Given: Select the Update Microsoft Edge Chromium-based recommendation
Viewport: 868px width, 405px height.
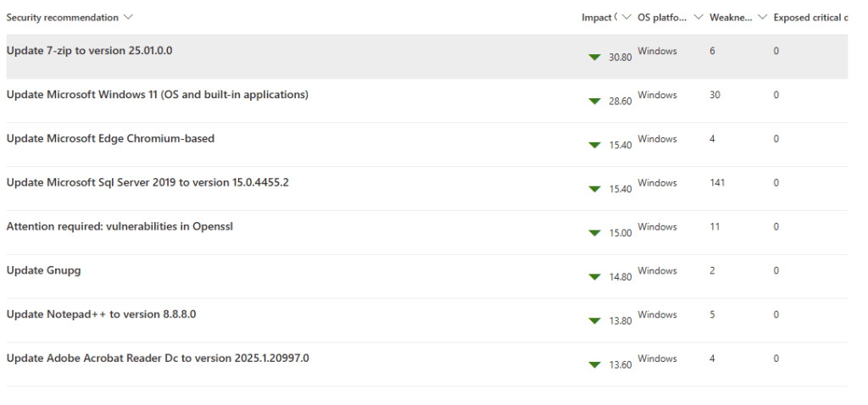Looking at the screenshot, I should point(110,139).
